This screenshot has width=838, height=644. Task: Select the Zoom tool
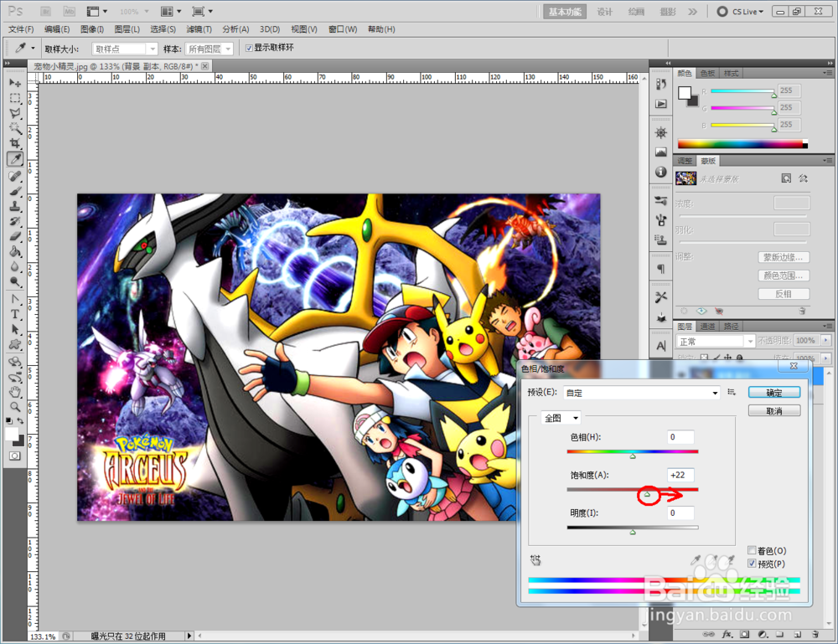[x=15, y=407]
